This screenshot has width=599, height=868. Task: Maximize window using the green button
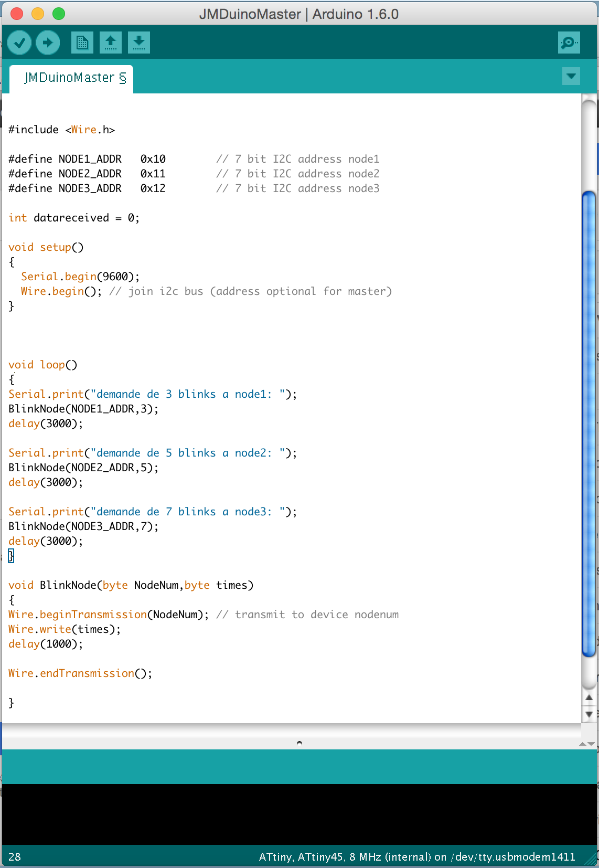click(59, 14)
